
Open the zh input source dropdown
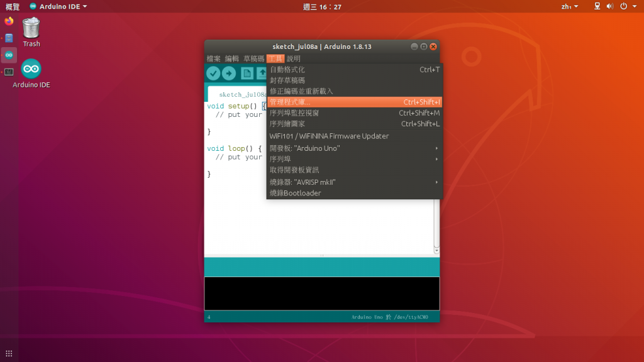570,6
